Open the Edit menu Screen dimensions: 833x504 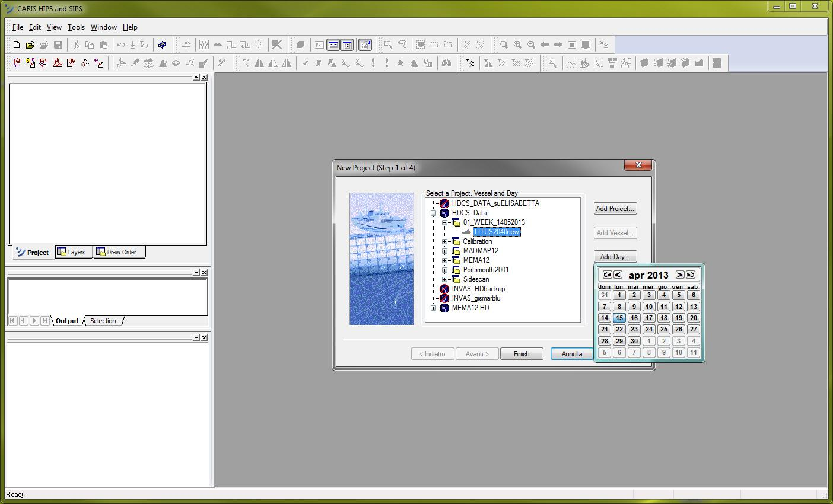(x=35, y=27)
